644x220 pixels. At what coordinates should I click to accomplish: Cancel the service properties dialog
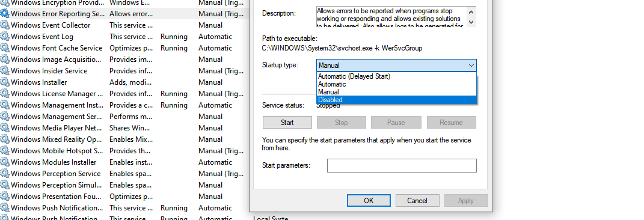click(x=417, y=200)
